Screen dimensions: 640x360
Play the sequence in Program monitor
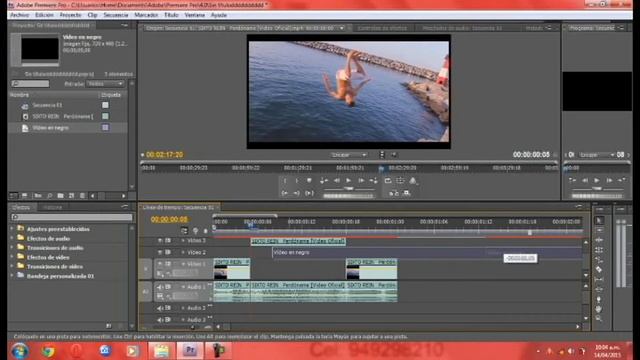tap(597, 180)
